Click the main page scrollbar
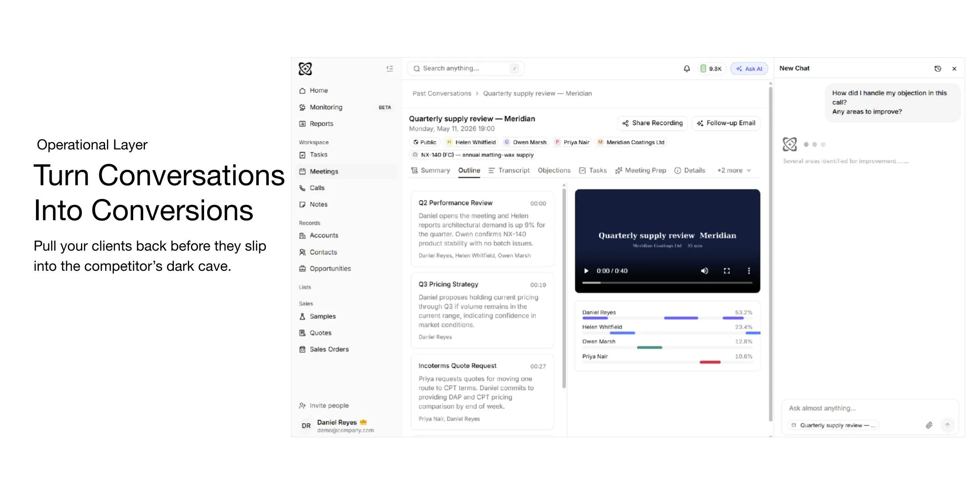Image resolution: width=980 pixels, height=496 pixels. (771, 254)
